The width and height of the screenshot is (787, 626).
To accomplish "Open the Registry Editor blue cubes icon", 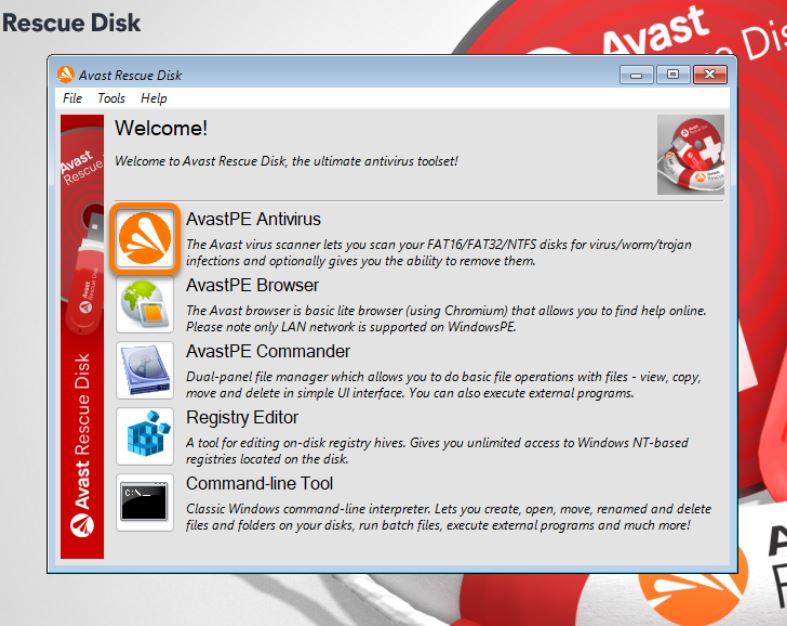I will [145, 436].
